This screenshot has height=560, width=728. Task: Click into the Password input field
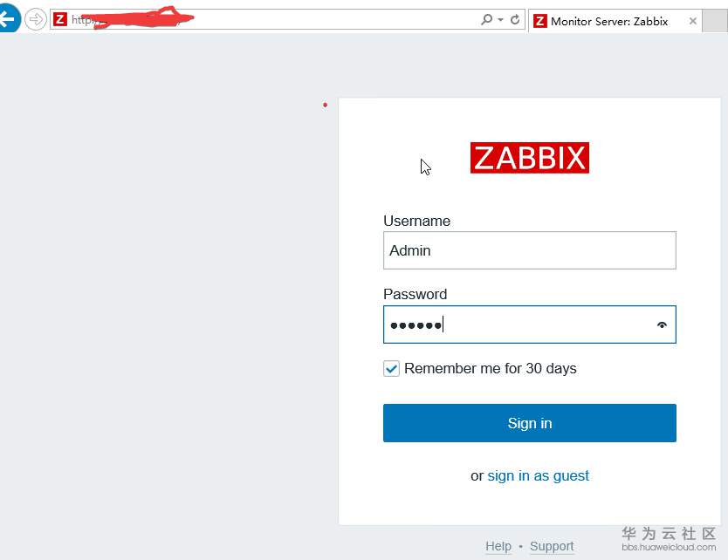point(530,324)
